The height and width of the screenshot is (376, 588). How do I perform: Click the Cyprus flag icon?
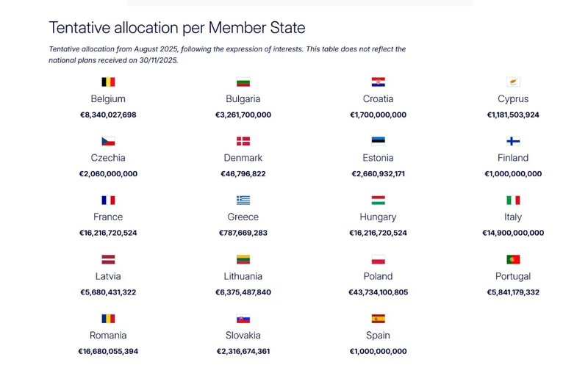pyautogui.click(x=513, y=82)
